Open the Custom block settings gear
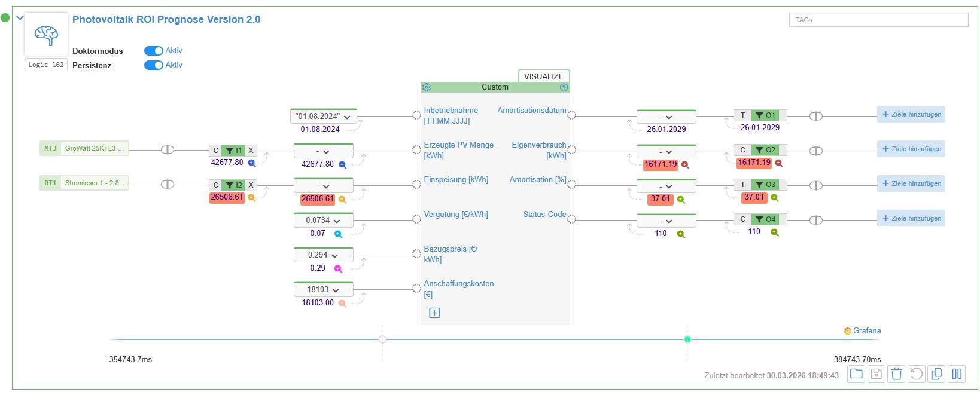This screenshot has height=401, width=980. point(427,87)
